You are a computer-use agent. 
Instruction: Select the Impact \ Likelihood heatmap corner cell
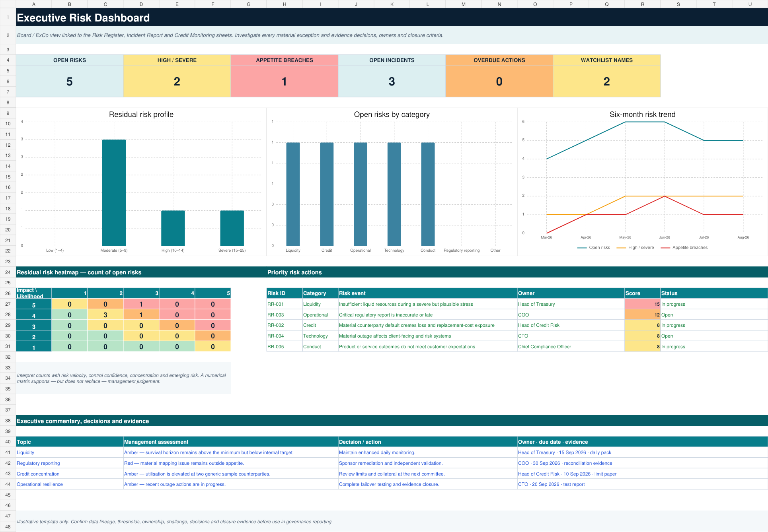point(34,293)
